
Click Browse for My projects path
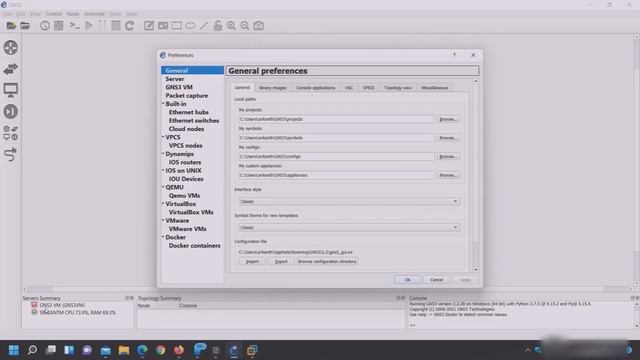449,119
